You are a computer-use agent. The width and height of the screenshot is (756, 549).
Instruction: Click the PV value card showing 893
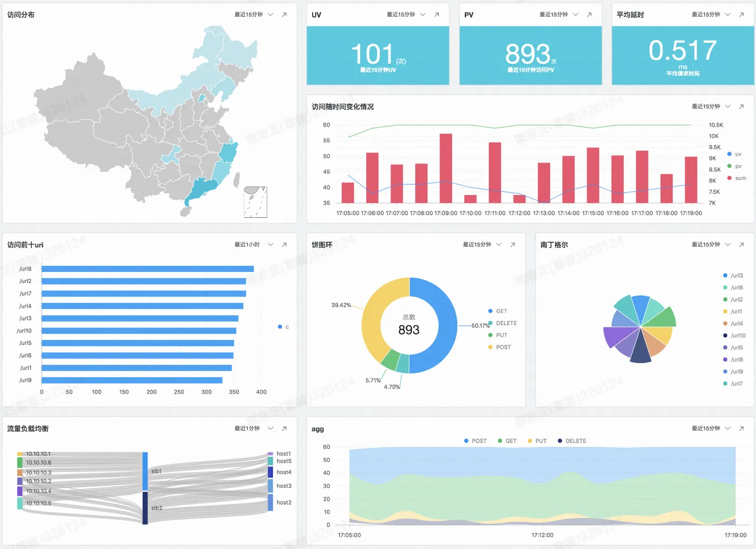(530, 56)
